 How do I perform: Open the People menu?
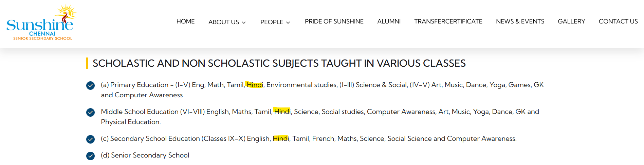tap(272, 22)
